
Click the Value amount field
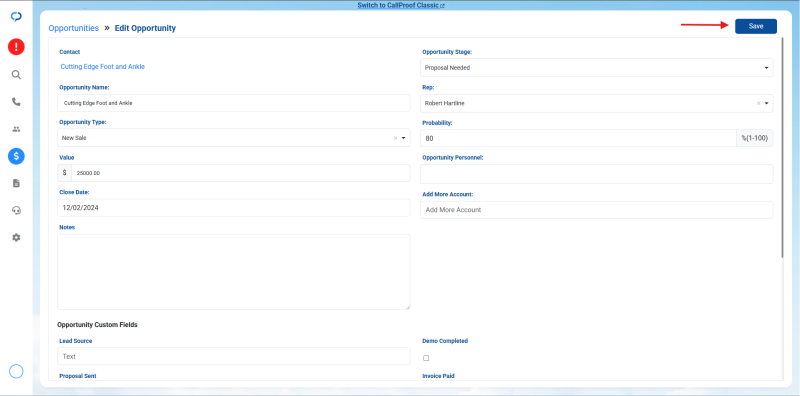coord(240,173)
